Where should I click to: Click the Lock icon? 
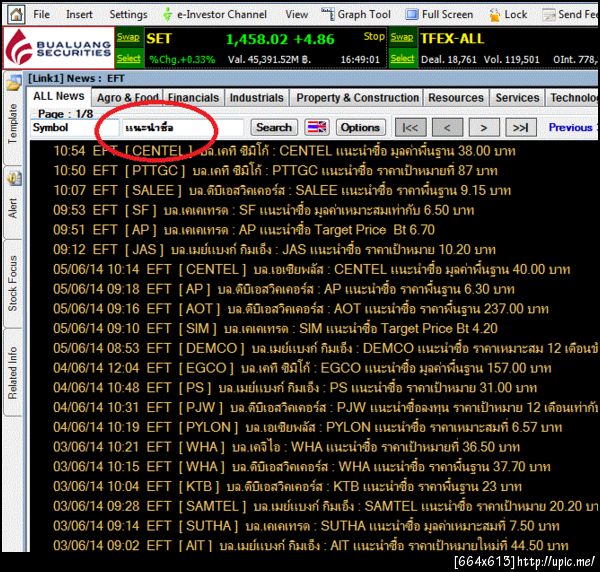pos(494,15)
